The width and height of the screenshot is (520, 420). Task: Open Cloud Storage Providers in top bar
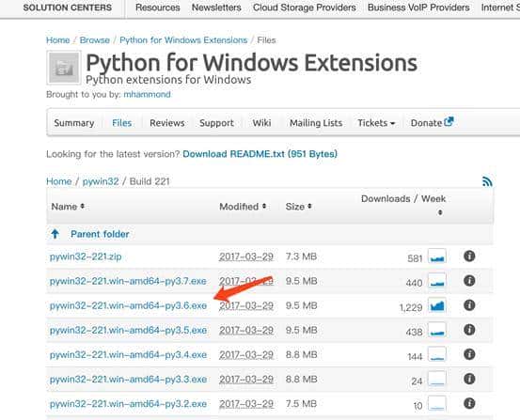tap(304, 8)
